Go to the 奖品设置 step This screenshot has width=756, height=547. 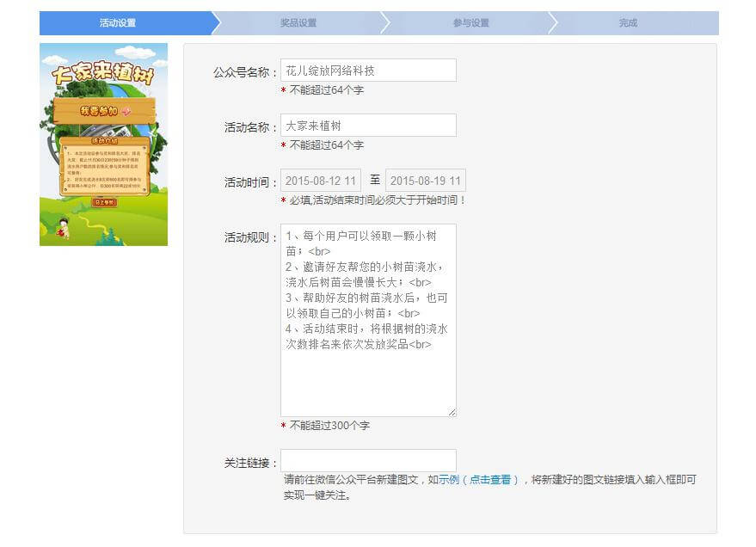click(x=298, y=23)
